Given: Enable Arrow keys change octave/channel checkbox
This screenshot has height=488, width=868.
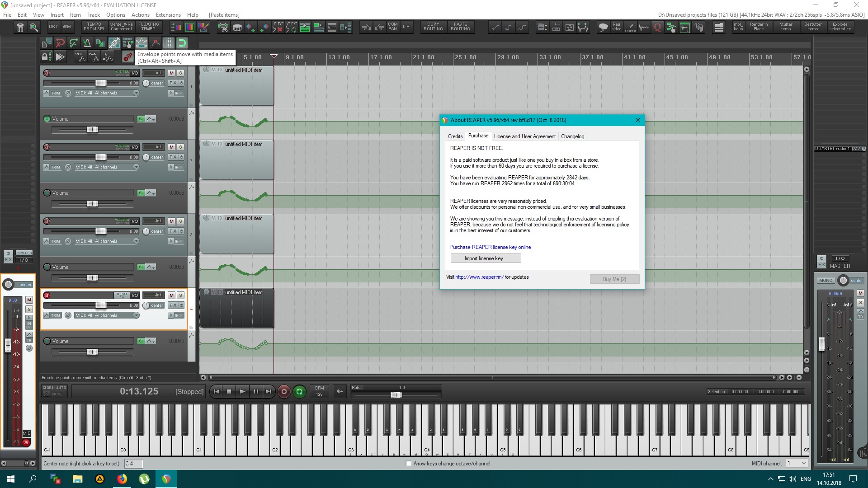Looking at the screenshot, I should point(409,464).
